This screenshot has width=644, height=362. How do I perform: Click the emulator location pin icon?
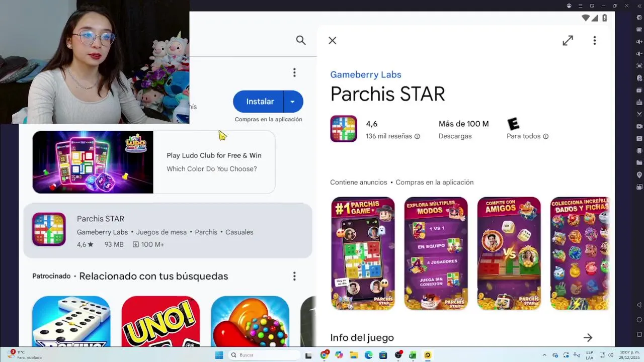[x=639, y=174]
